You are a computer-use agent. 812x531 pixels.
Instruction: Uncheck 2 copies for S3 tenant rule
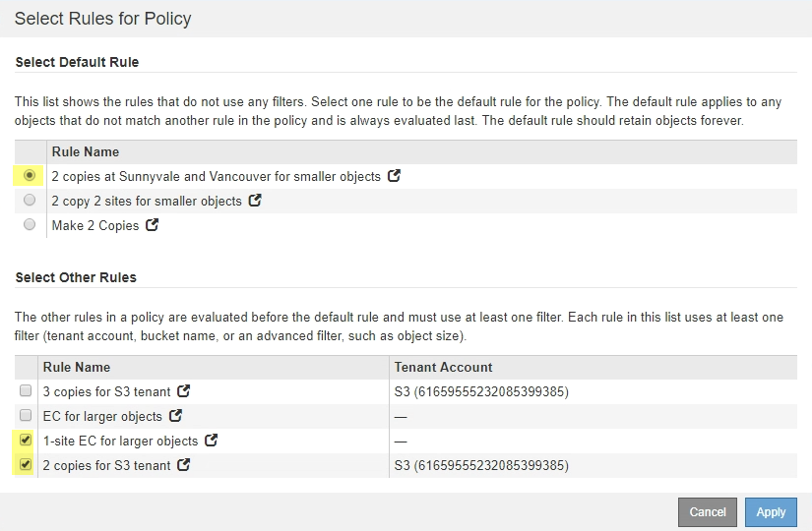tap(26, 465)
